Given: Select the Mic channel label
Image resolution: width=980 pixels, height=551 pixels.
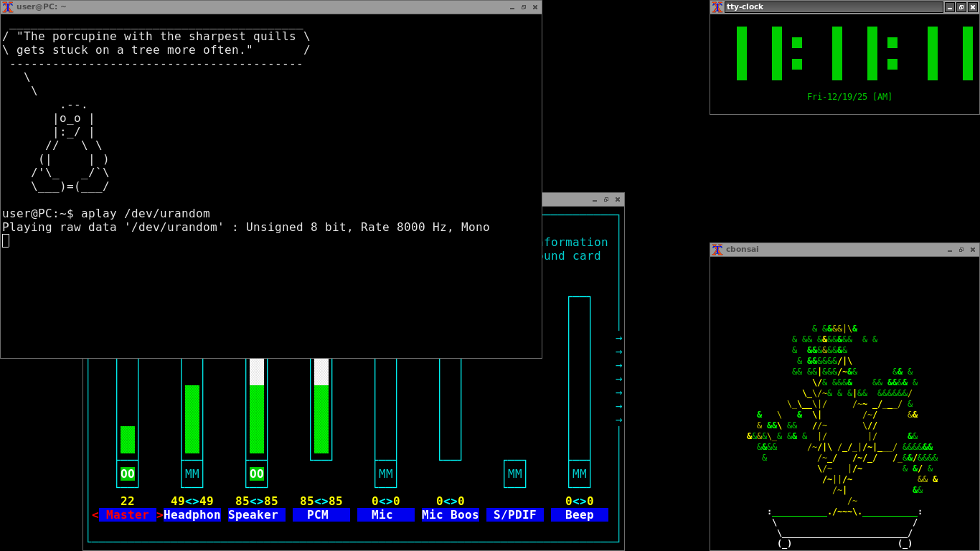Looking at the screenshot, I should (x=386, y=515).
